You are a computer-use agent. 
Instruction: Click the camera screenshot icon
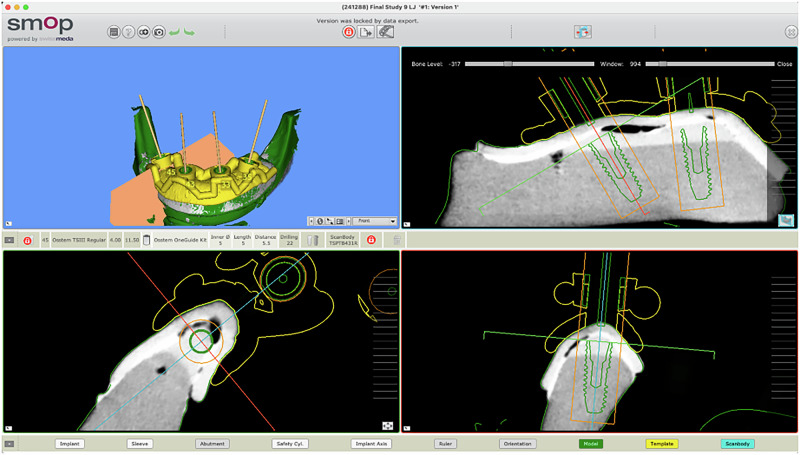click(159, 32)
